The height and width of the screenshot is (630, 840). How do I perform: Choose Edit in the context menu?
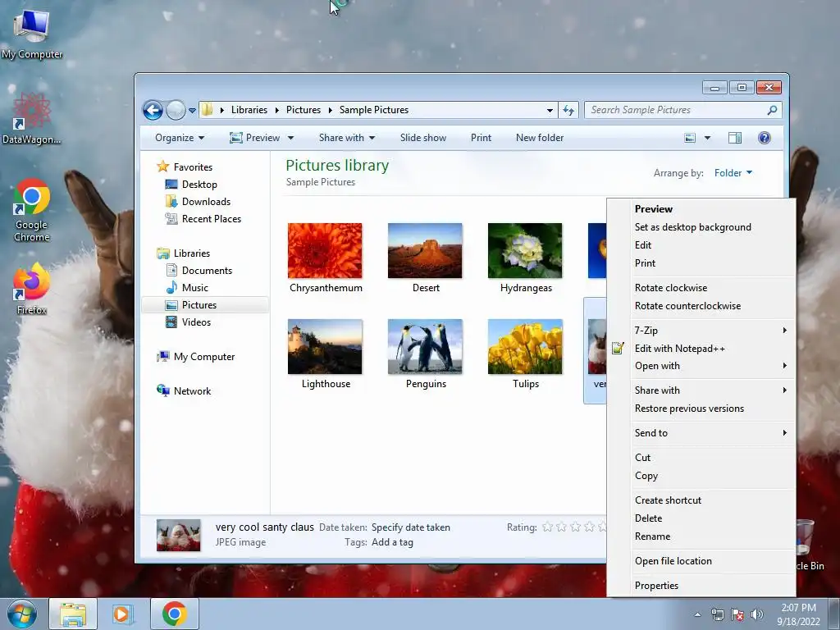(701, 244)
